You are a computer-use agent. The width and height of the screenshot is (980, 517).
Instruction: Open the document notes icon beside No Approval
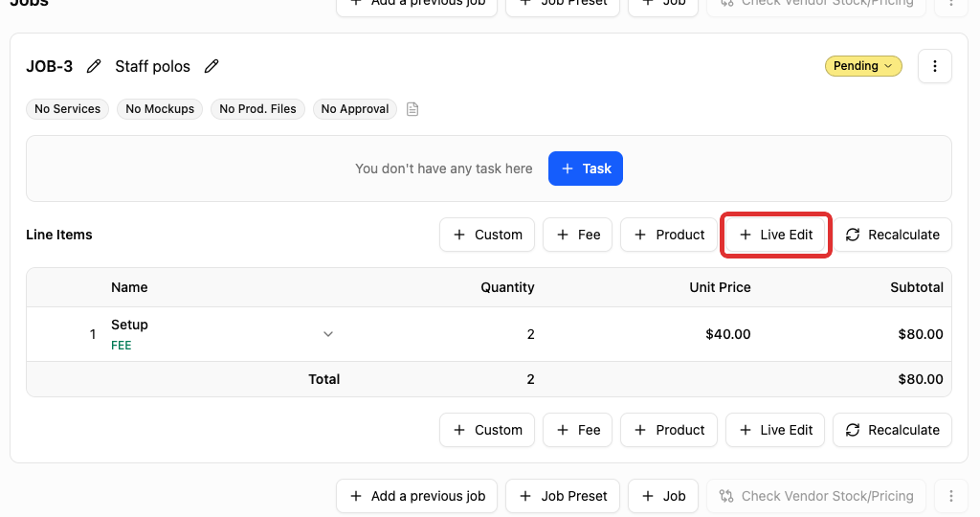[412, 109]
